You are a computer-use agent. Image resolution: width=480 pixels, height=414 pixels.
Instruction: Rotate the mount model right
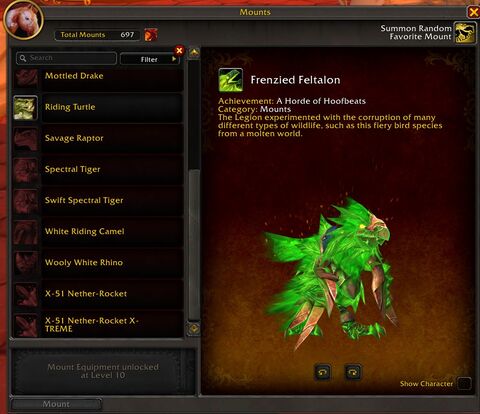pos(353,372)
